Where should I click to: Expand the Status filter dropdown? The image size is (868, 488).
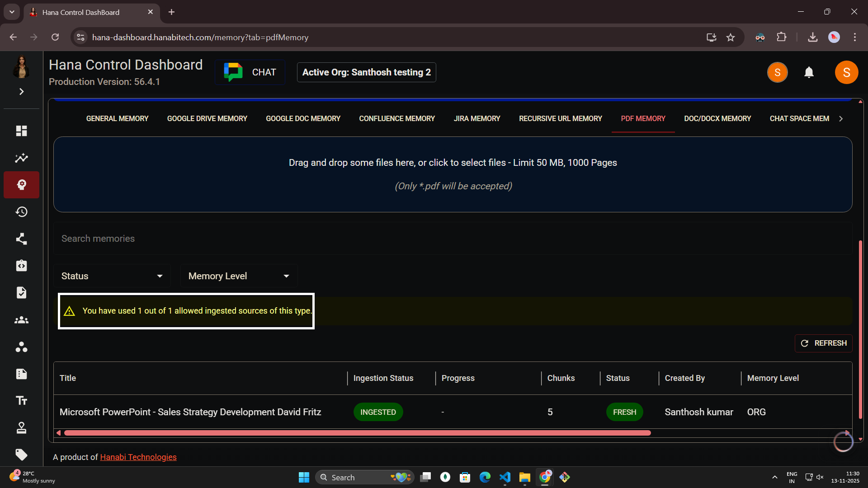click(112, 276)
